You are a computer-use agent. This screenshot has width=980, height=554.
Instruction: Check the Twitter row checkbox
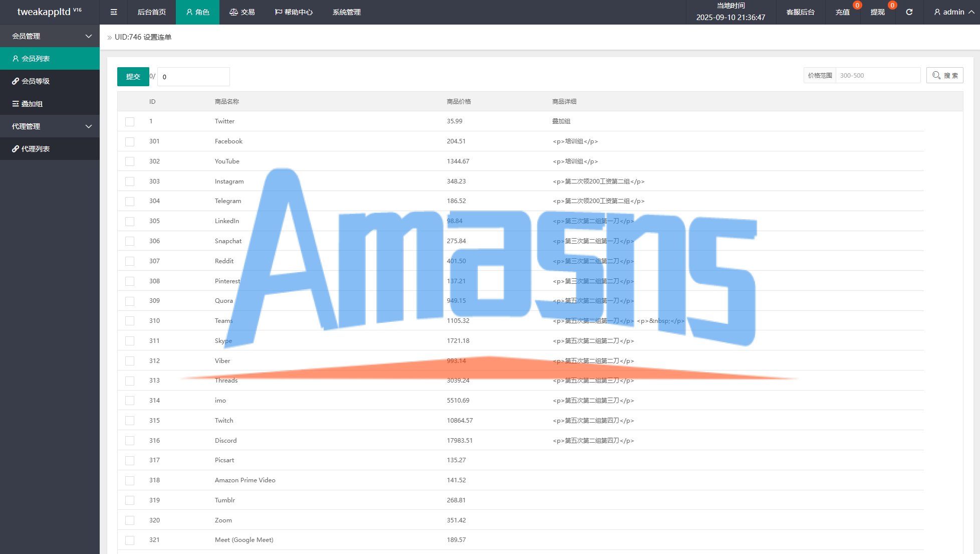click(130, 122)
